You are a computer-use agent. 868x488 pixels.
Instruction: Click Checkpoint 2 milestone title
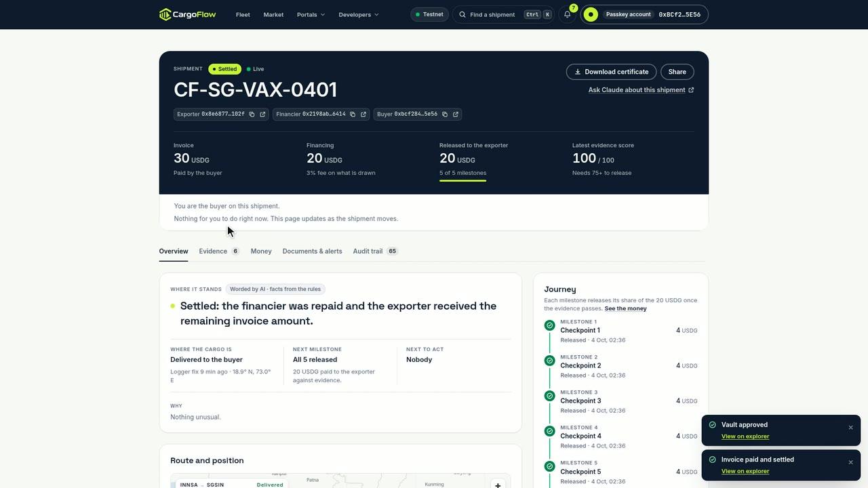580,365
